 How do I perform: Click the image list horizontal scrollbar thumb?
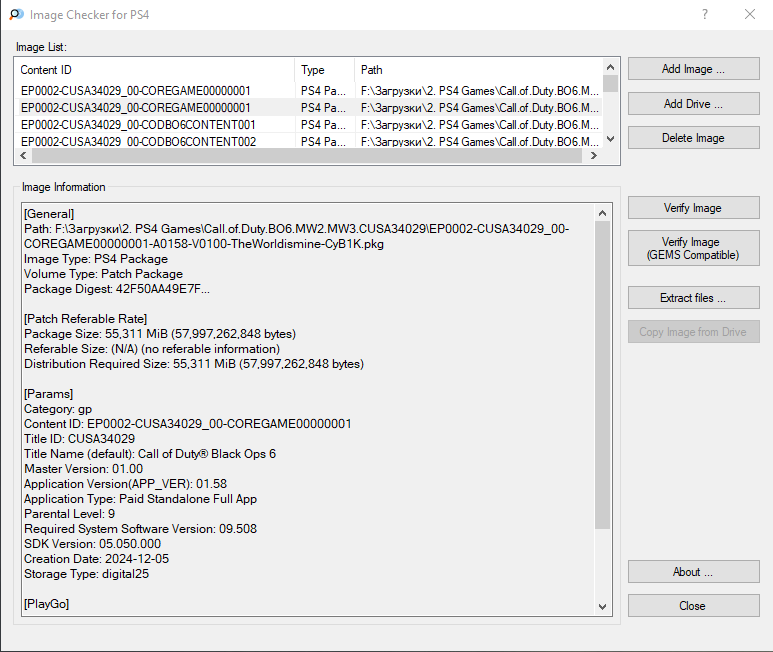point(307,156)
